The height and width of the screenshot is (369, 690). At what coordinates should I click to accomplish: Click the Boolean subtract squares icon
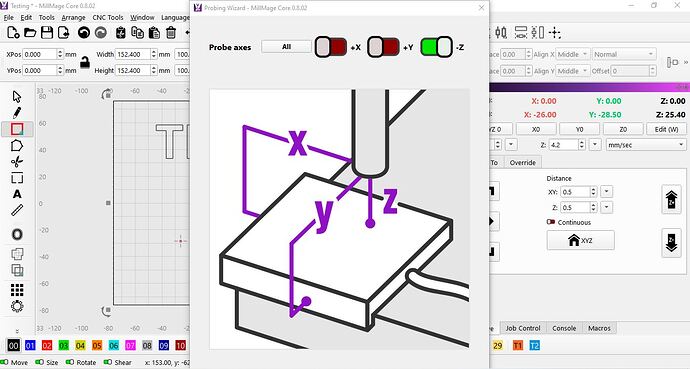point(17,270)
